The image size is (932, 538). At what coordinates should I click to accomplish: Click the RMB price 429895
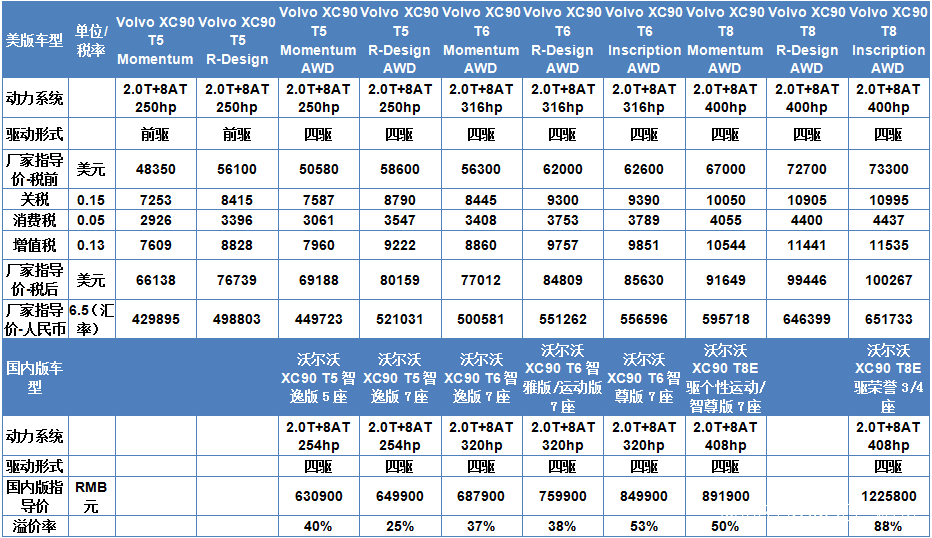tap(155, 319)
